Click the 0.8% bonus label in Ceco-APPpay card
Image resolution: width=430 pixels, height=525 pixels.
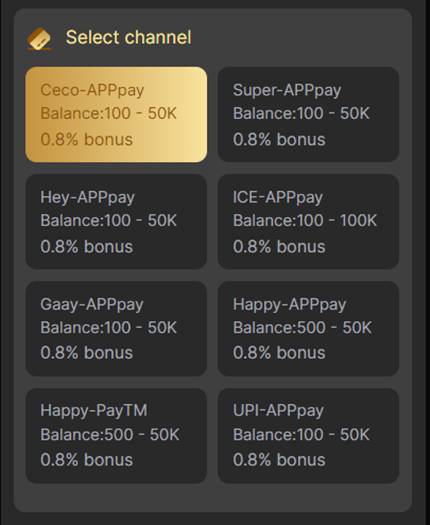point(86,139)
